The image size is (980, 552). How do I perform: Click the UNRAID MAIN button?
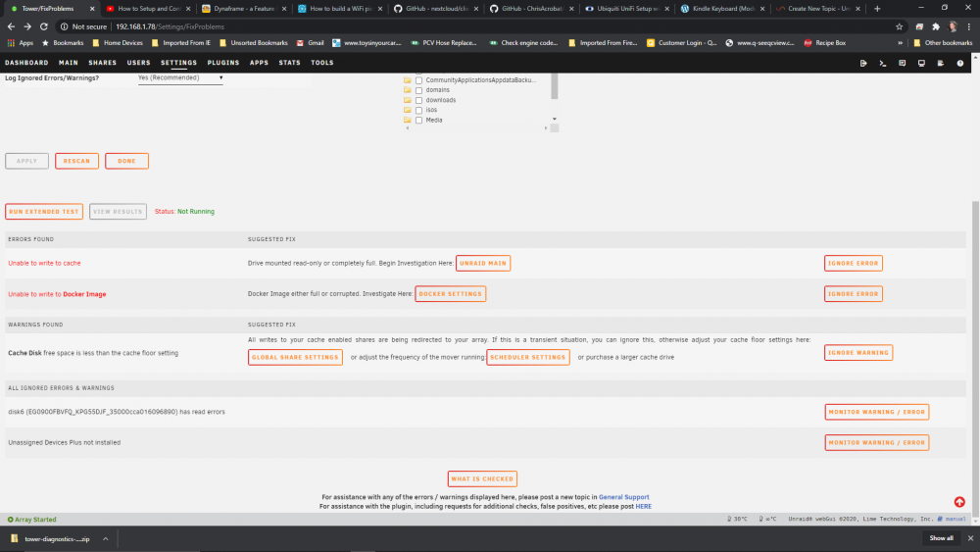pos(483,263)
